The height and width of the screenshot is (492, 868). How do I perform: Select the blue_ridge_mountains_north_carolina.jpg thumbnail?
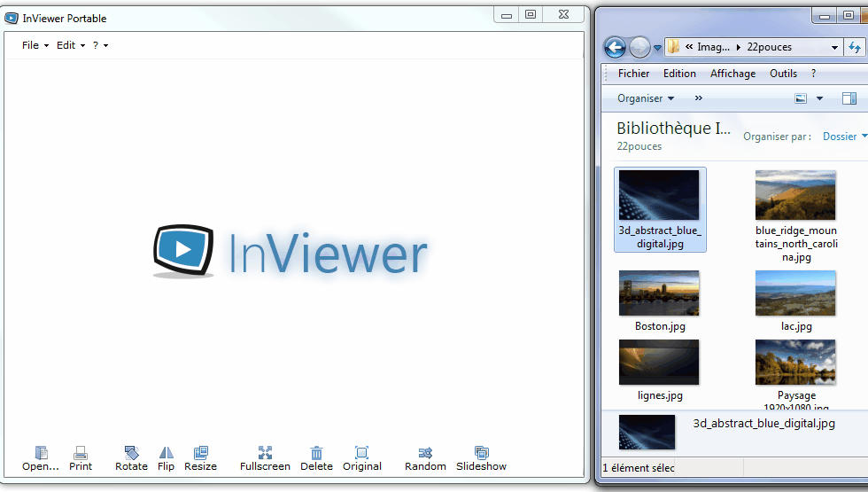click(x=795, y=195)
